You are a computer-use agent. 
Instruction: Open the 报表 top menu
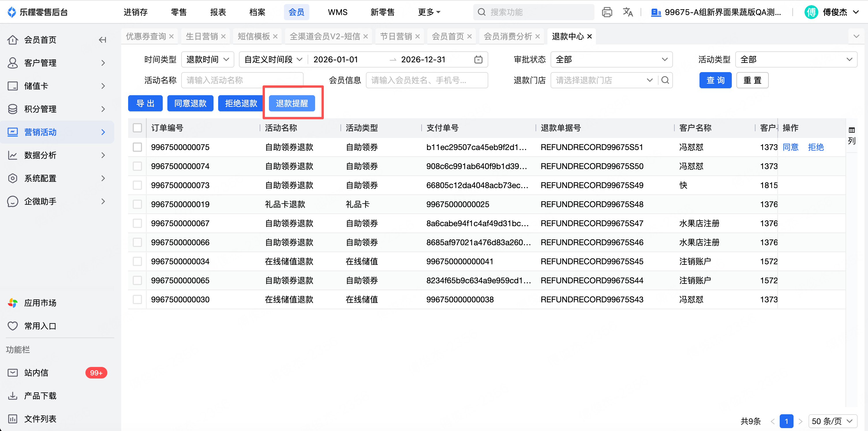(218, 12)
